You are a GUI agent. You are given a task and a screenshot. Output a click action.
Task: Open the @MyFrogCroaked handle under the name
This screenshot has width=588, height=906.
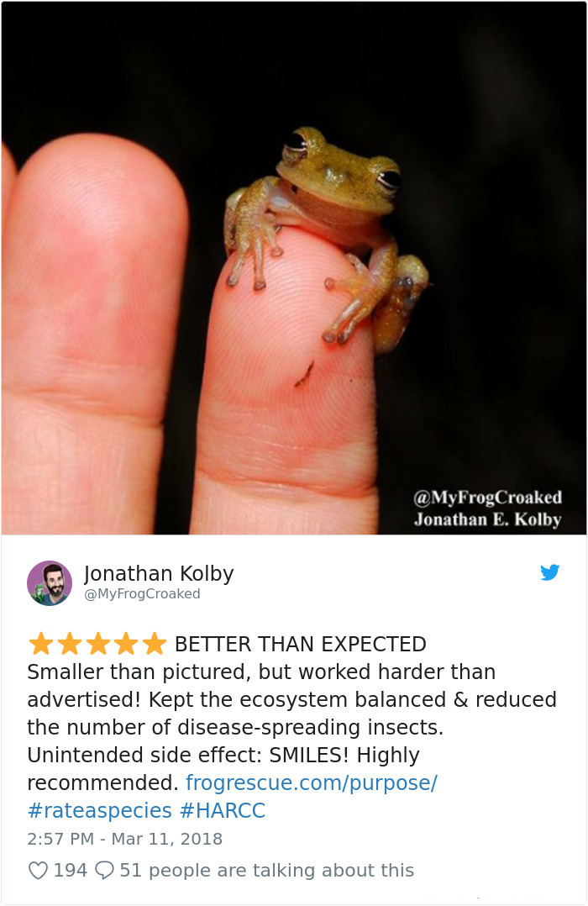click(142, 594)
